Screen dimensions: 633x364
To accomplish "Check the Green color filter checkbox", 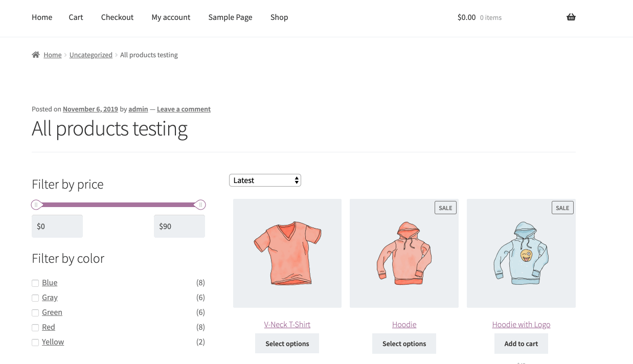I will (35, 312).
